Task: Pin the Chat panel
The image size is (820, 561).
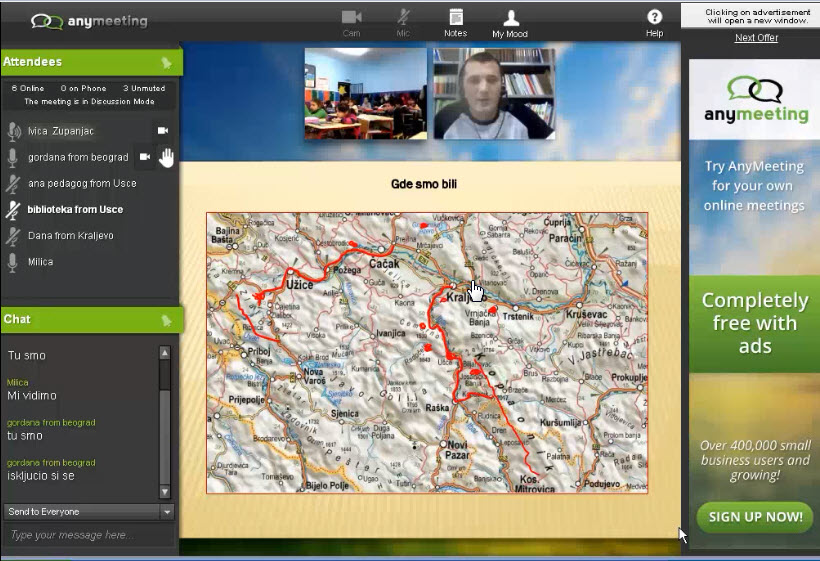Action: [x=166, y=320]
